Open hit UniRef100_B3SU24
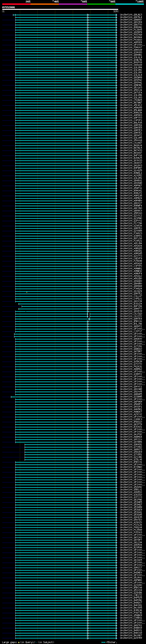This screenshot has width=146, height=644. [x=131, y=304]
